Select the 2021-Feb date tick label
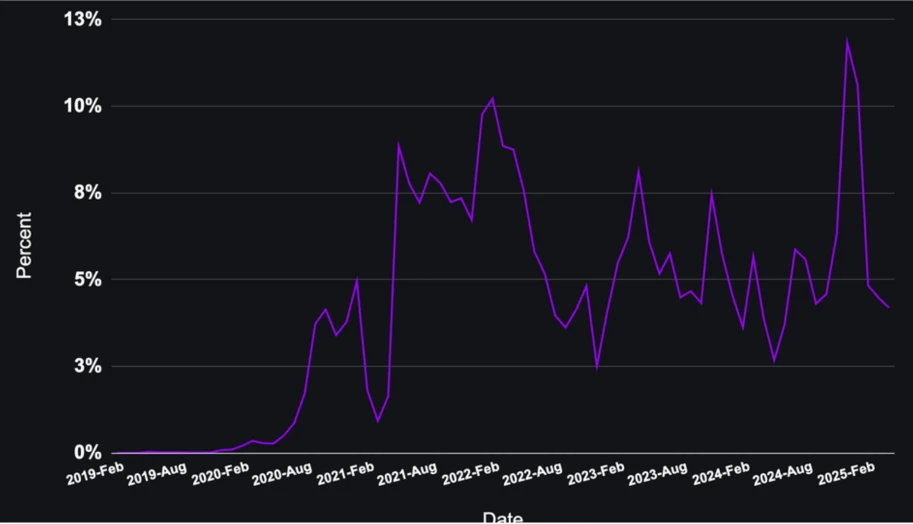Image resolution: width=913 pixels, height=524 pixels. tap(345, 474)
